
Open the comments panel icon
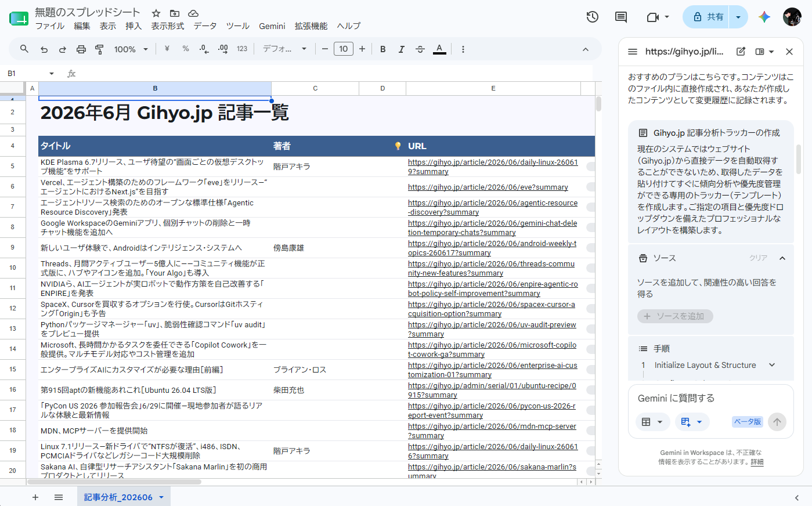(621, 17)
